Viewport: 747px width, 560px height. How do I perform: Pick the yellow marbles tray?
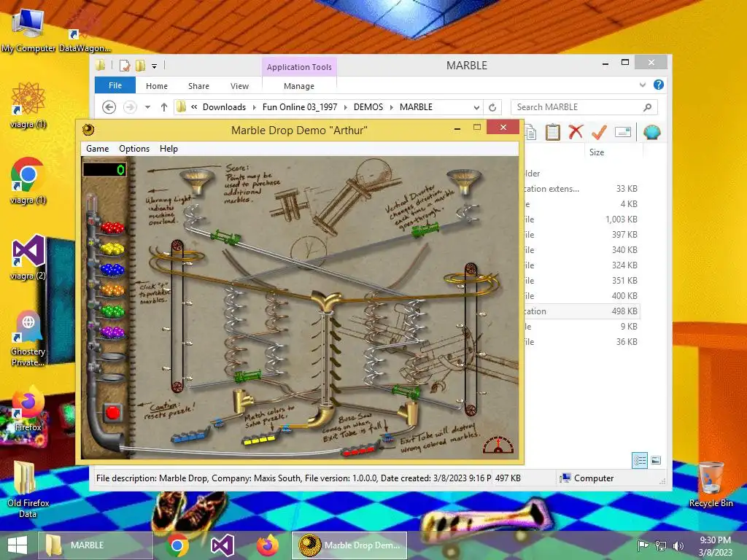tap(112, 249)
